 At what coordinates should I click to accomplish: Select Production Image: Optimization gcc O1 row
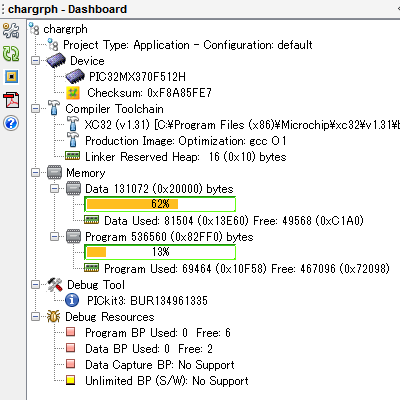[x=186, y=141]
